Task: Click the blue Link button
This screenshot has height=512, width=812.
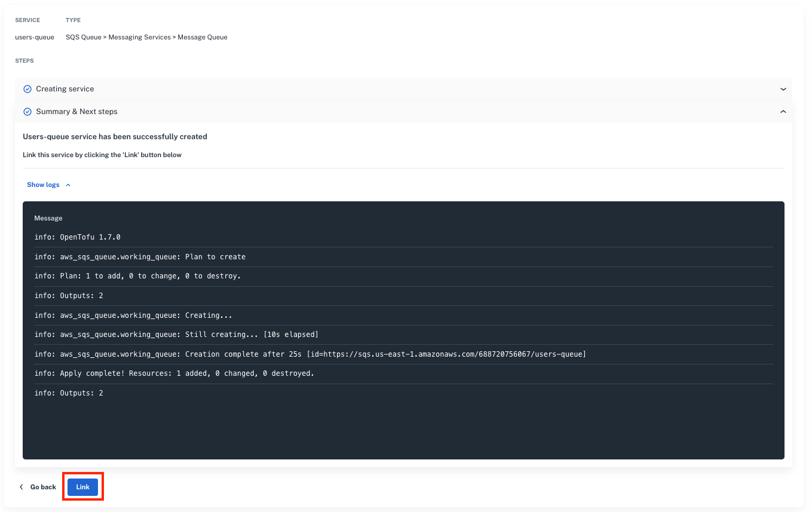Action: [x=82, y=487]
